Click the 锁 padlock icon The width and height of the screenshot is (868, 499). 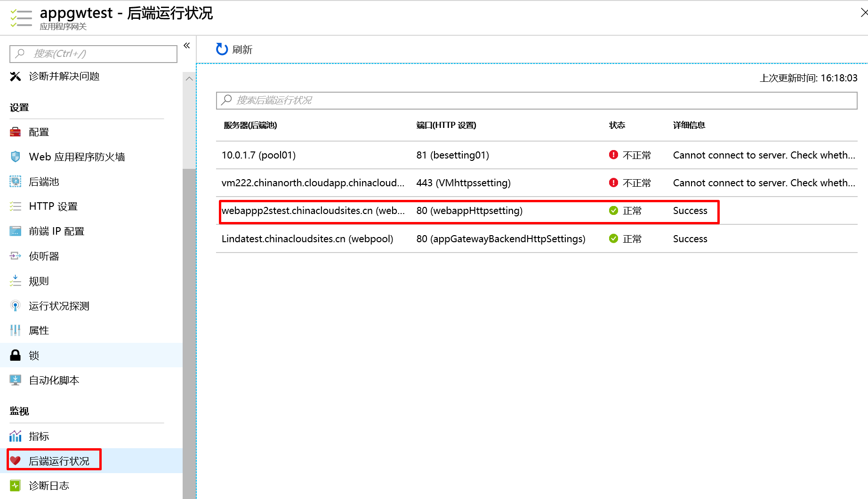point(16,356)
